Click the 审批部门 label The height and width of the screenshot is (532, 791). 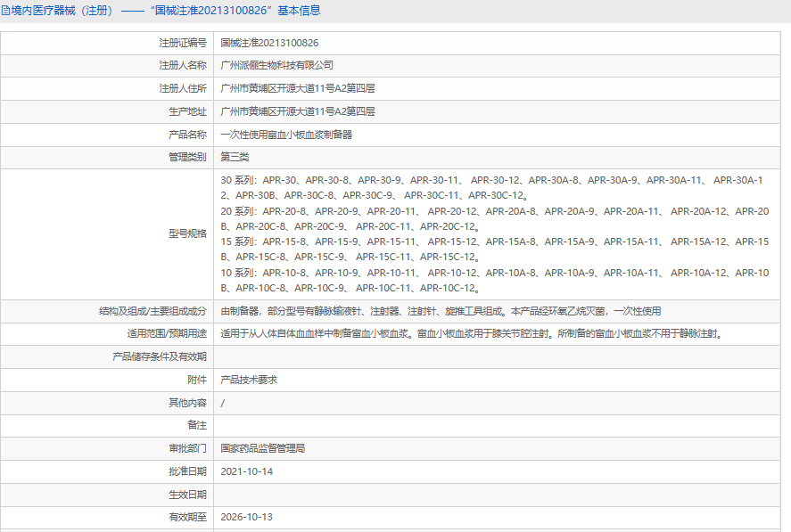pyautogui.click(x=187, y=449)
